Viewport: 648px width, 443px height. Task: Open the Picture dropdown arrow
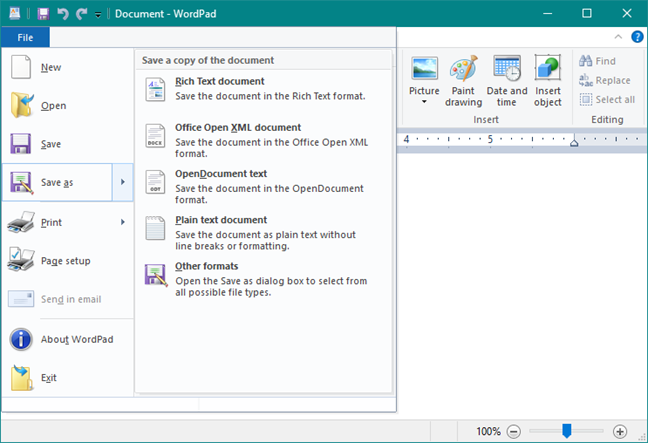pyautogui.click(x=424, y=102)
